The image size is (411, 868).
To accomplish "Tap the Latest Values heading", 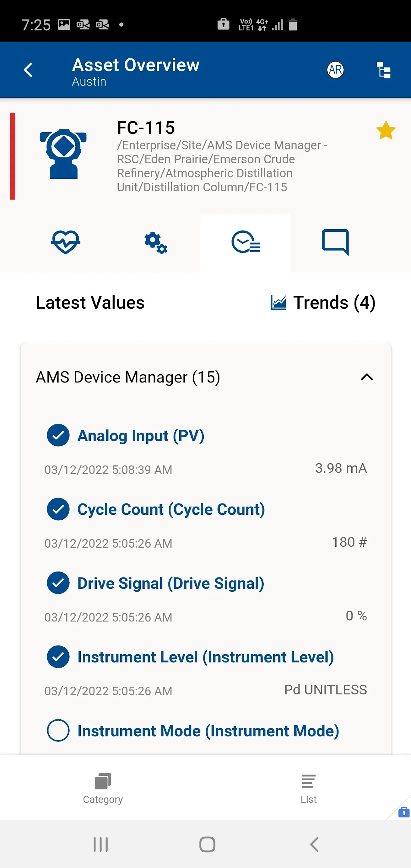I will [90, 302].
